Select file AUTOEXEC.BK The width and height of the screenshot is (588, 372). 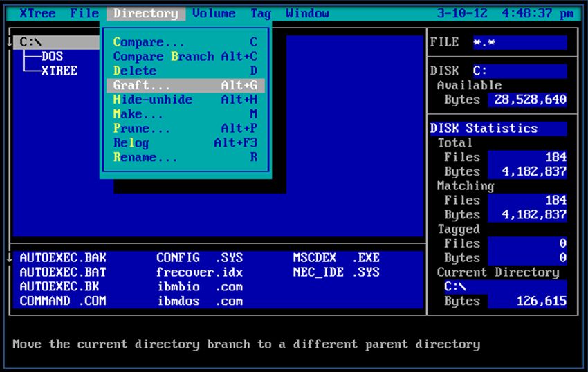(59, 286)
